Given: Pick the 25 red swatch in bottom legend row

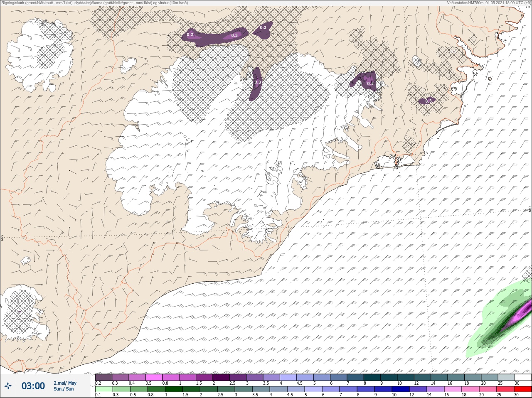Looking at the screenshot, I should pyautogui.click(x=505, y=389).
